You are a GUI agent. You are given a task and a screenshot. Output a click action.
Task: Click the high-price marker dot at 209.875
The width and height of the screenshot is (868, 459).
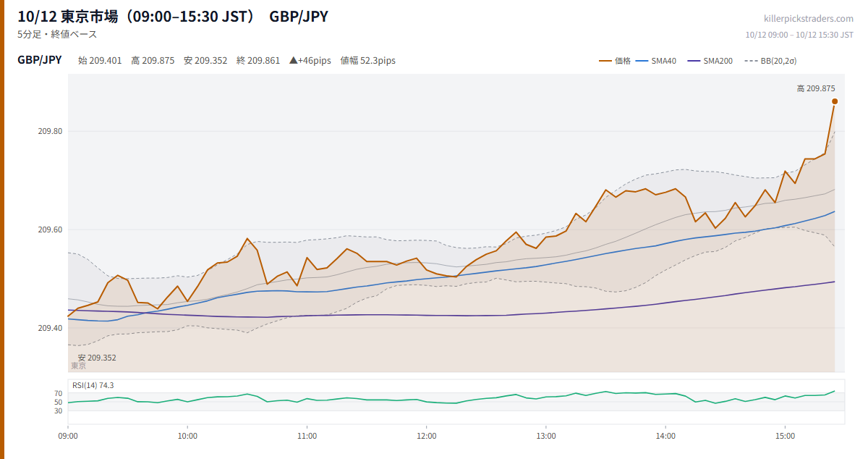pos(835,101)
